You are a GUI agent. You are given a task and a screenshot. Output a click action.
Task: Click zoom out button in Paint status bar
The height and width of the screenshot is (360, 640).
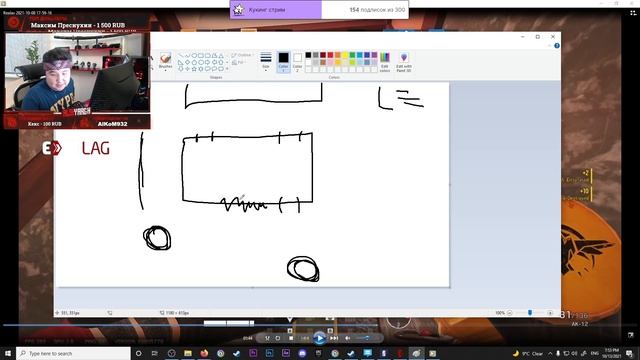pyautogui.click(x=509, y=313)
